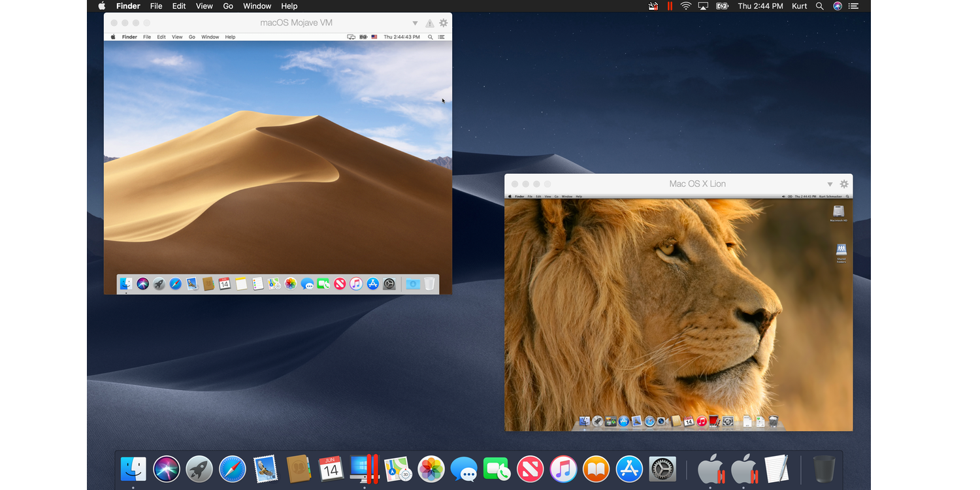Screen dimensions: 980x490
Task: Expand the dropdown arrow in Lion VM title bar
Action: point(830,184)
